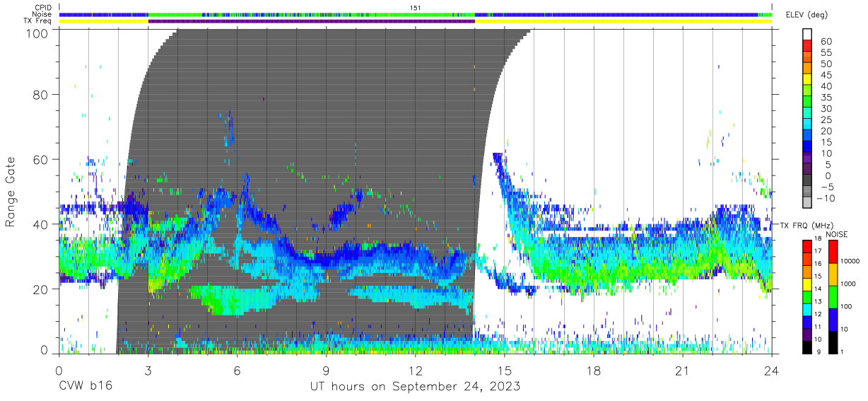The height and width of the screenshot is (401, 868).
Task: Click the 6 hour tick label
Action: (237, 371)
